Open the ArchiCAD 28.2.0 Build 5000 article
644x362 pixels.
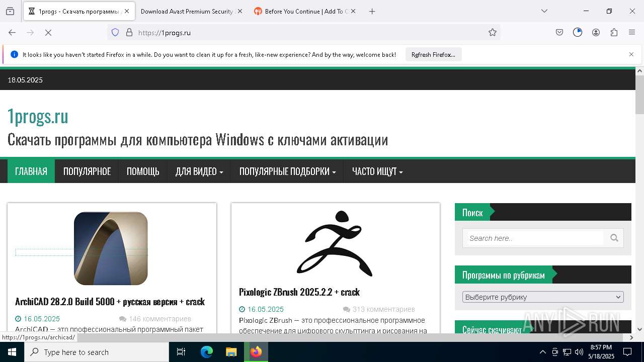(110, 302)
